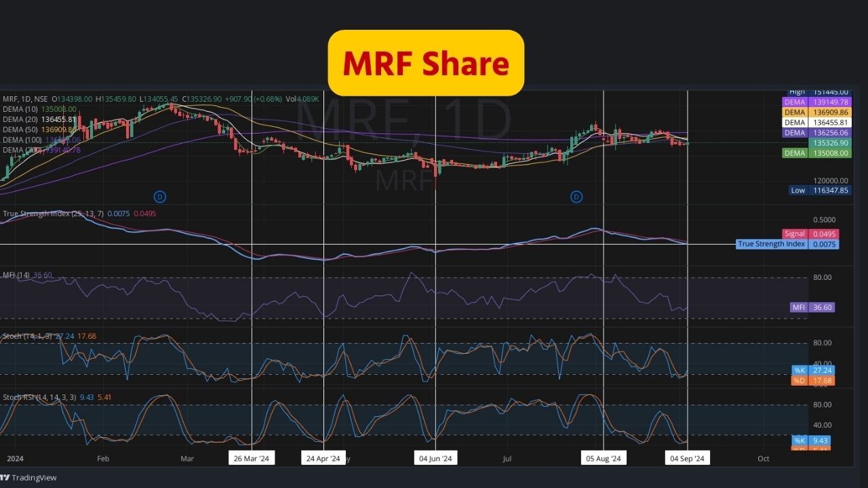
Task: Click the 04 Jun '24 date label
Action: [435, 459]
